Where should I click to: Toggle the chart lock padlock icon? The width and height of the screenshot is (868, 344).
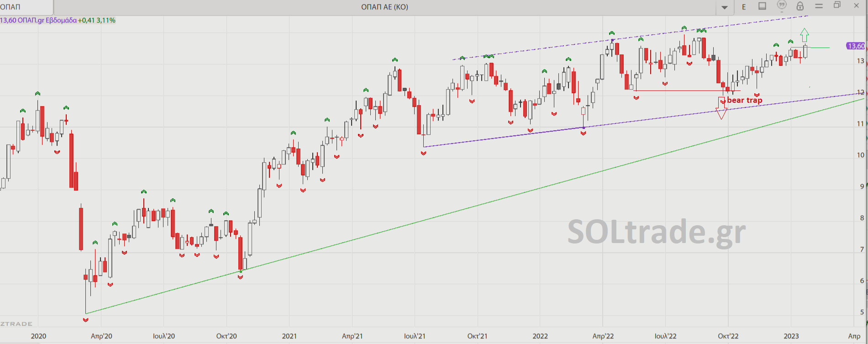click(800, 6)
